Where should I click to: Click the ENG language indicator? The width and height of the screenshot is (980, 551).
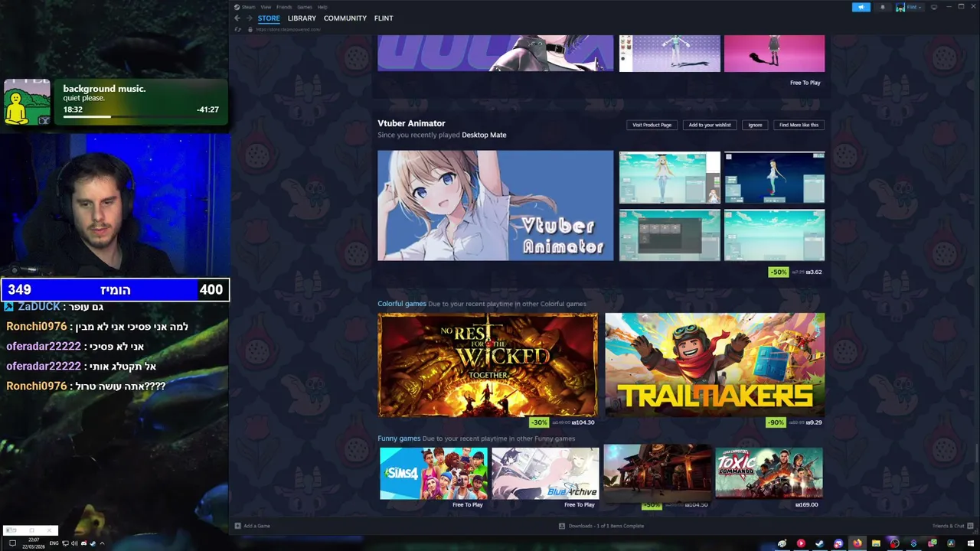[54, 543]
